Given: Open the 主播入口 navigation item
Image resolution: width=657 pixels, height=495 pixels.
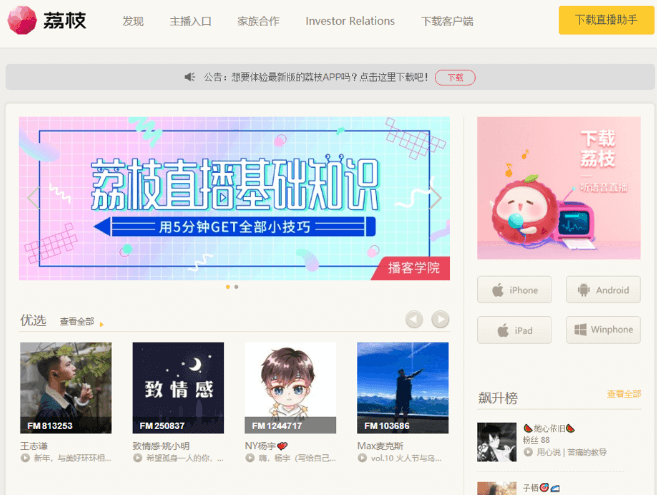Looking at the screenshot, I should (190, 21).
